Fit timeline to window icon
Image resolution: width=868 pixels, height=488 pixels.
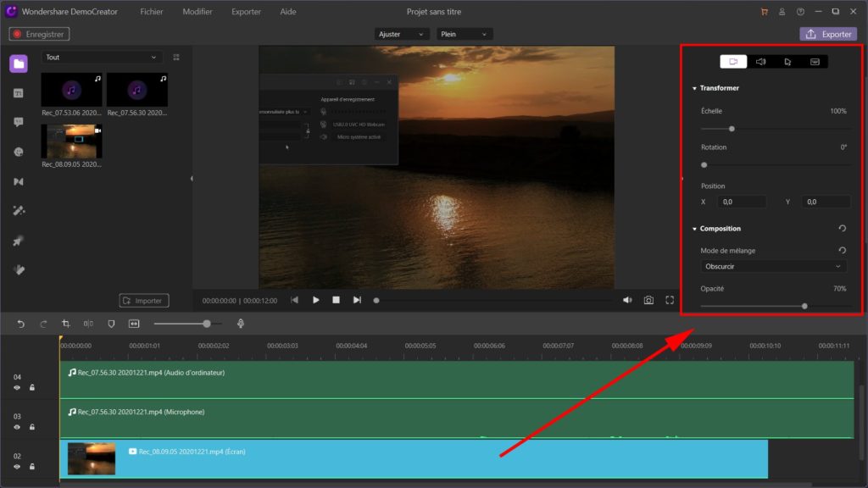click(x=134, y=324)
